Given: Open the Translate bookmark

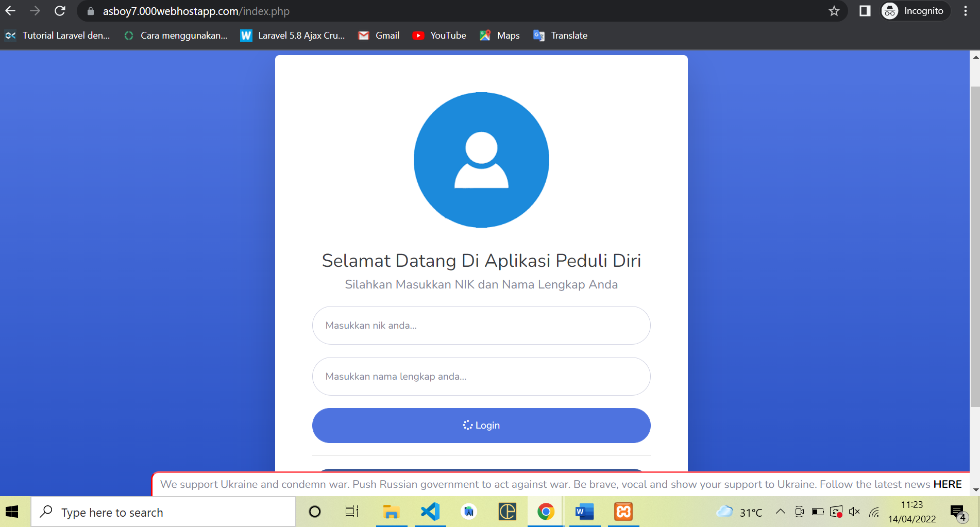Looking at the screenshot, I should pyautogui.click(x=561, y=36).
